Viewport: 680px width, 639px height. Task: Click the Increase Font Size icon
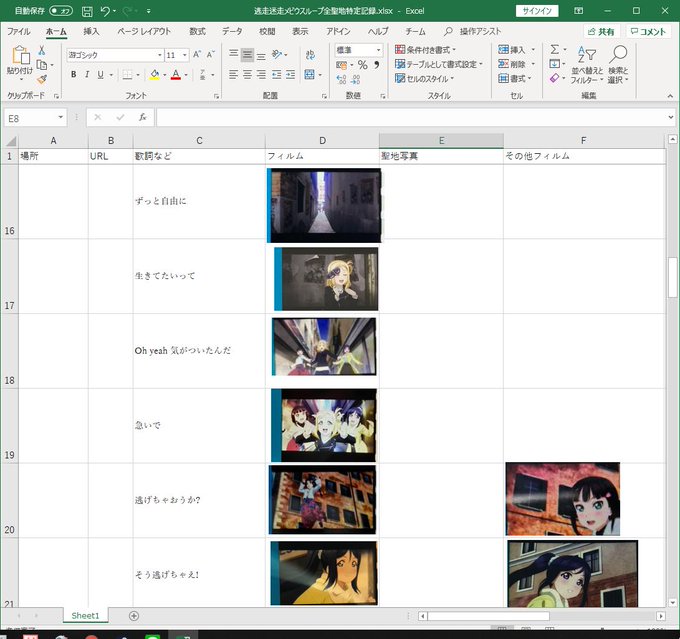tap(196, 55)
